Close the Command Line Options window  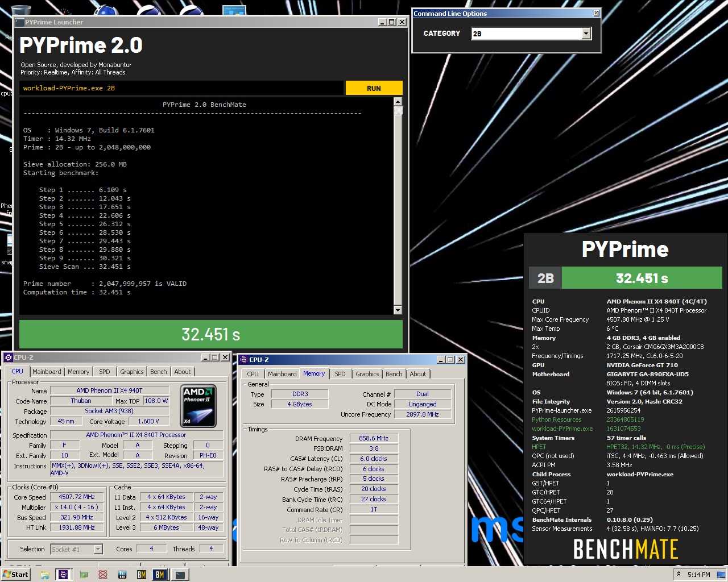coord(596,13)
